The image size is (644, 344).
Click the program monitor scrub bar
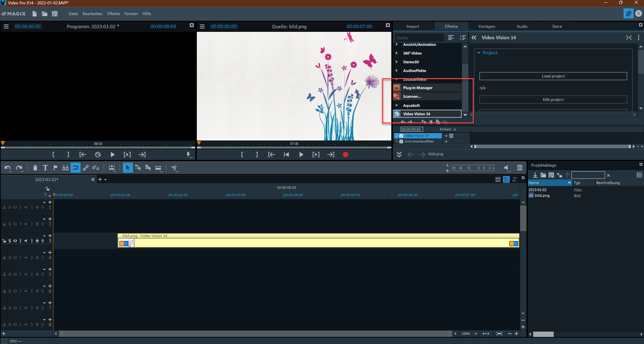[x=98, y=147]
